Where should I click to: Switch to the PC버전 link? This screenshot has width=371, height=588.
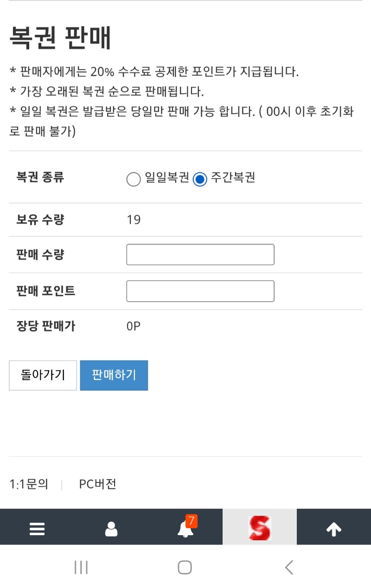point(97,484)
